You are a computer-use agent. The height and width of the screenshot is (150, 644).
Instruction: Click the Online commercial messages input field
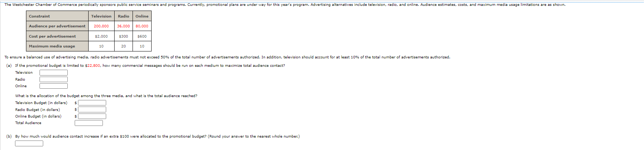point(53,86)
